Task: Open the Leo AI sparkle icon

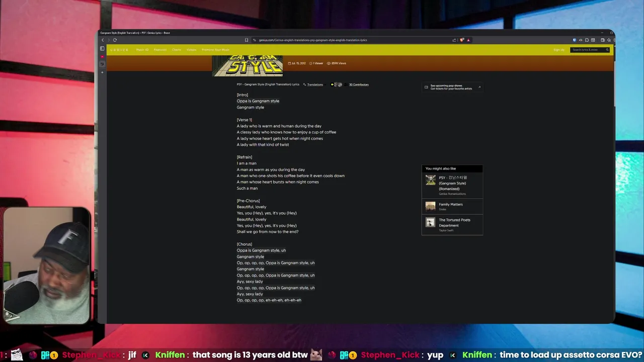Action: coord(609,40)
